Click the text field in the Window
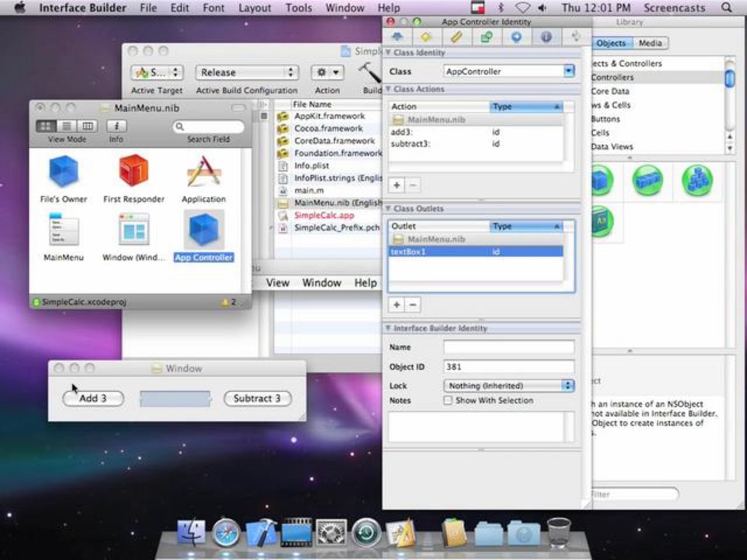The height and width of the screenshot is (560, 747). [x=175, y=399]
